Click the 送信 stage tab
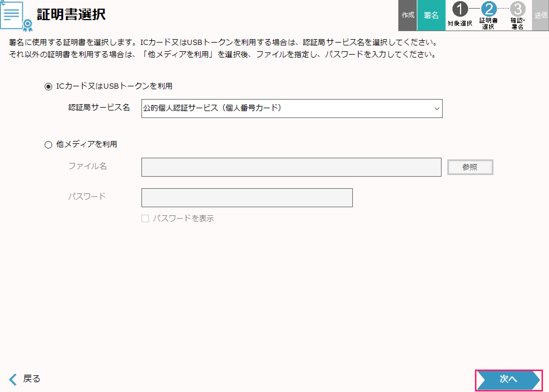The height and width of the screenshot is (392, 549). tap(541, 15)
